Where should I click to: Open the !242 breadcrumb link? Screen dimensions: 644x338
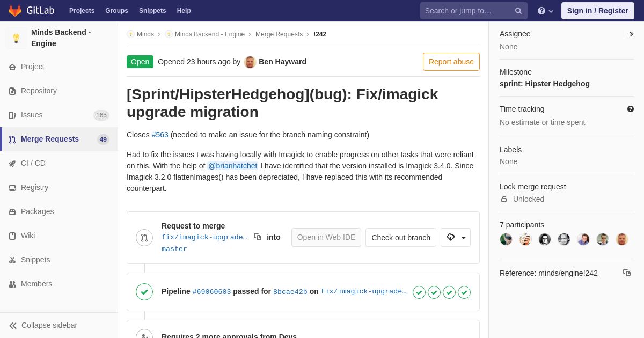(x=320, y=34)
